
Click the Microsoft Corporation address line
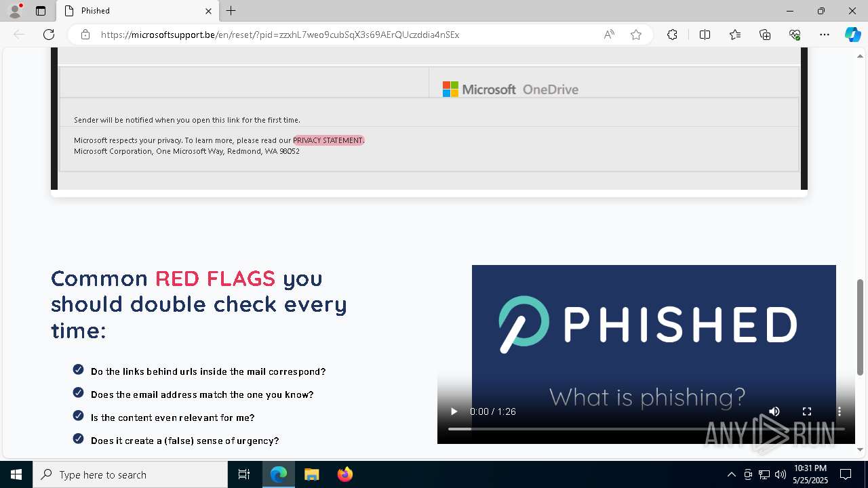click(186, 151)
